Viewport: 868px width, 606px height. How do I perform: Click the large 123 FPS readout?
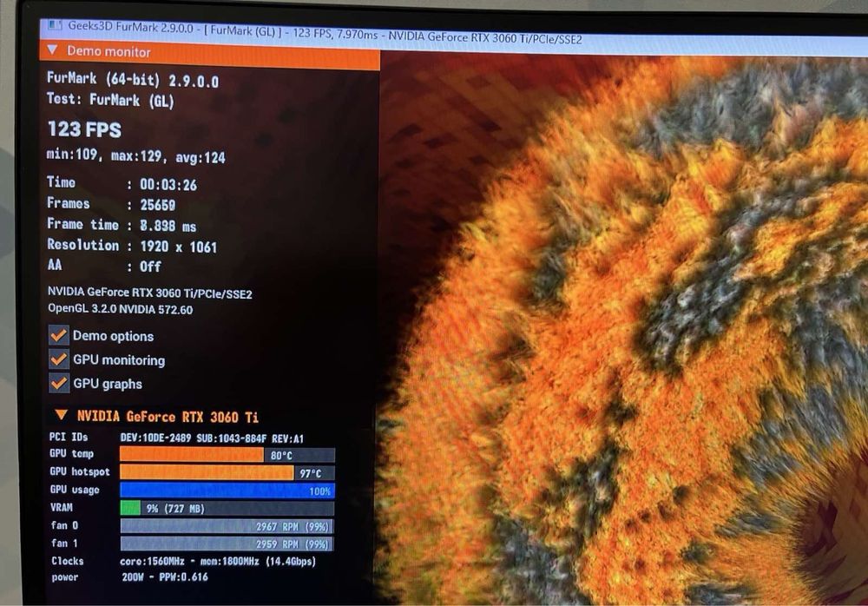(84, 129)
